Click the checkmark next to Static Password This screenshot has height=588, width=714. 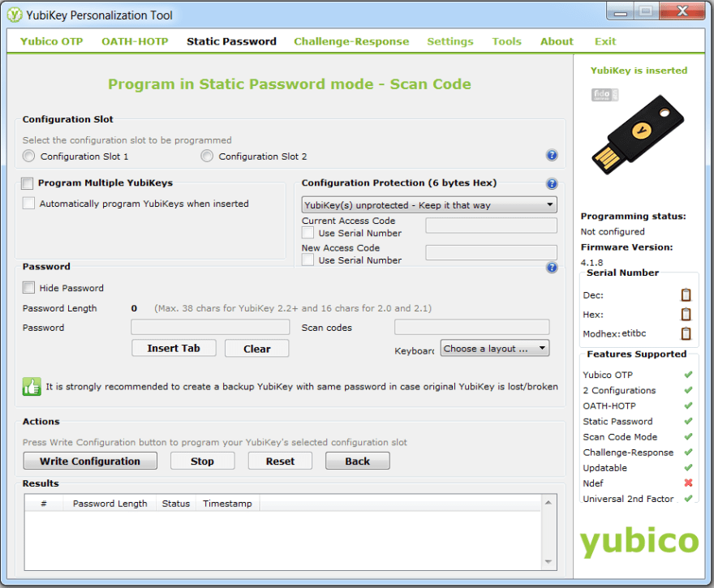point(688,421)
